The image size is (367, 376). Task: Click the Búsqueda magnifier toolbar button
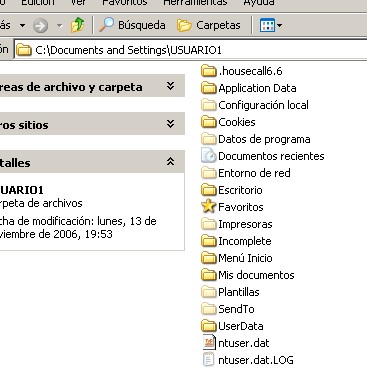coord(132,25)
